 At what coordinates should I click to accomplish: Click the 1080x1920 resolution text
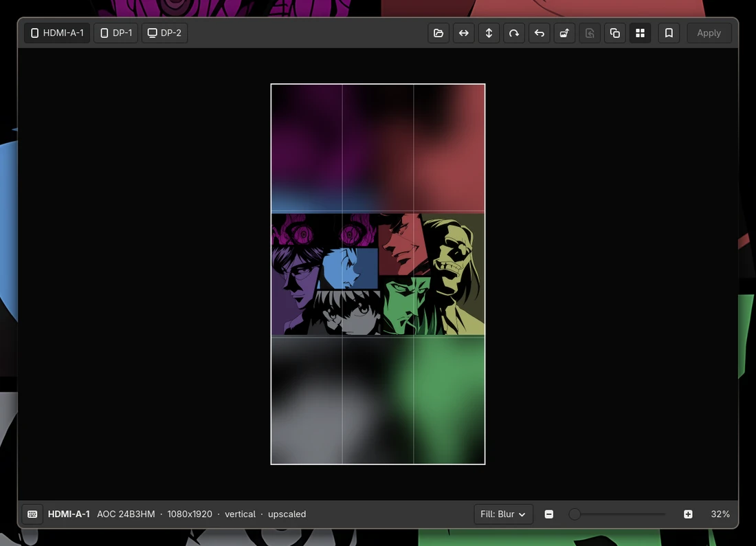pyautogui.click(x=190, y=514)
